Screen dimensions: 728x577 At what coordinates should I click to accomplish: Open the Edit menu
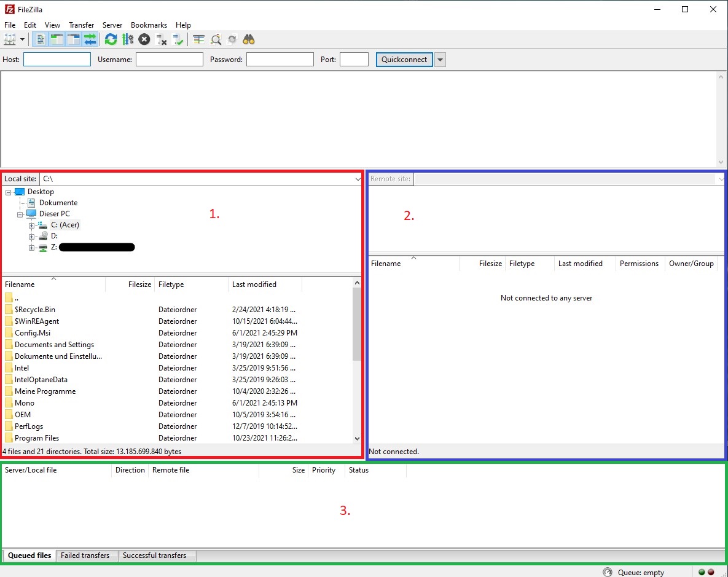tap(29, 25)
